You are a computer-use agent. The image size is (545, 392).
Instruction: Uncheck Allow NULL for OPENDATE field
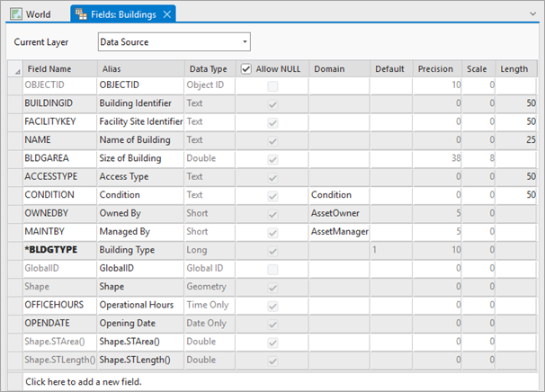coord(272,323)
